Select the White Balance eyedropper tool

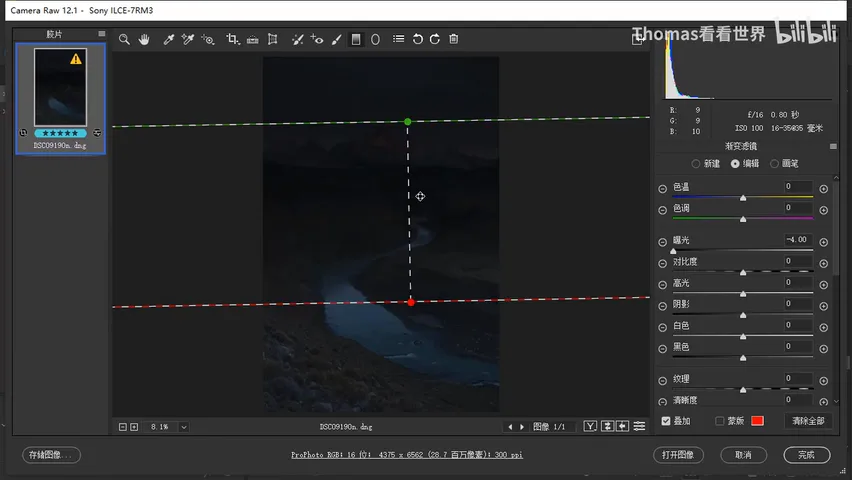tap(168, 39)
